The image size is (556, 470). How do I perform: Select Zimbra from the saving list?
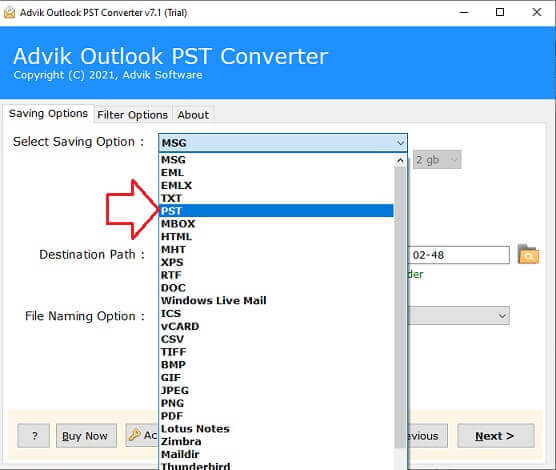[x=277, y=441]
